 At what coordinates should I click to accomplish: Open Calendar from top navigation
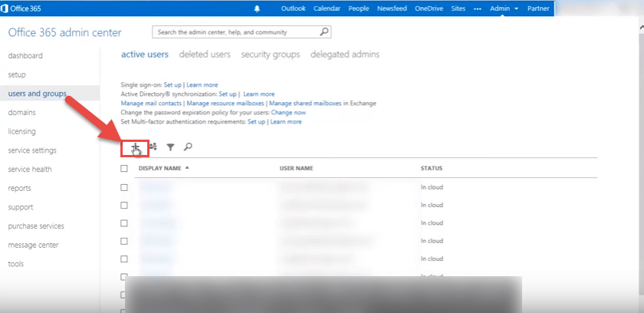[x=327, y=8]
